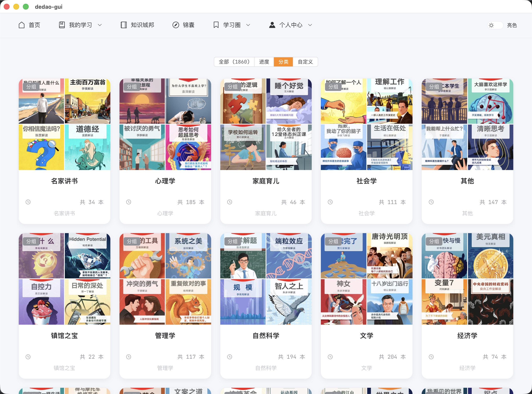Expand the 学习圈 dropdown arrow
This screenshot has width=532, height=394.
[248, 25]
